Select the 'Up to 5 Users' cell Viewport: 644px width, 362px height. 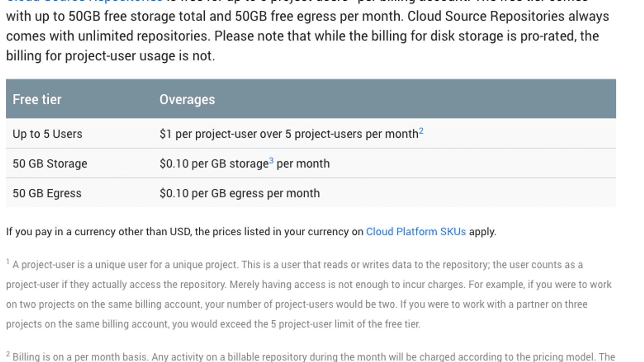coord(47,134)
